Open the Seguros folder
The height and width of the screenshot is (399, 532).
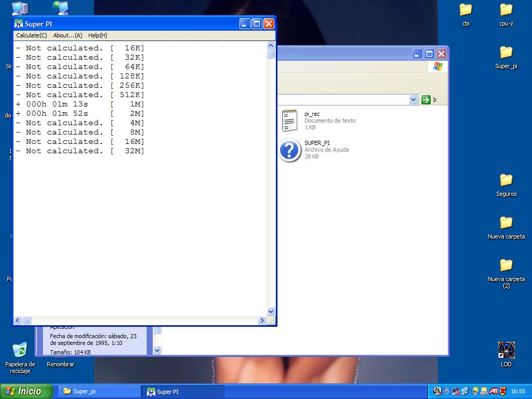pyautogui.click(x=506, y=180)
